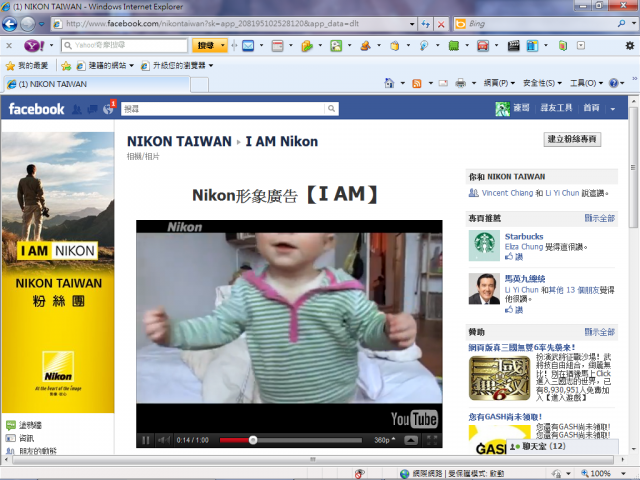The image size is (640, 480).
Task: Click the Facebook search magnifier button
Action: (331, 109)
